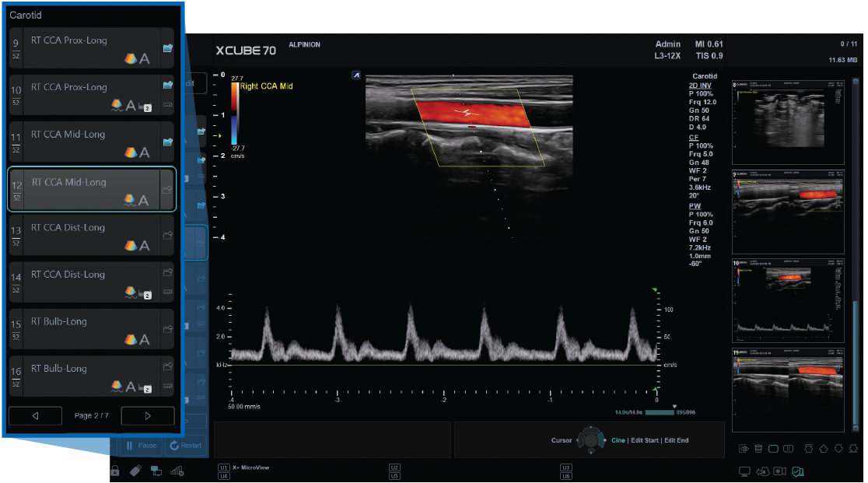
Task: Open clipboard thumbnail 9
Action: (788, 212)
